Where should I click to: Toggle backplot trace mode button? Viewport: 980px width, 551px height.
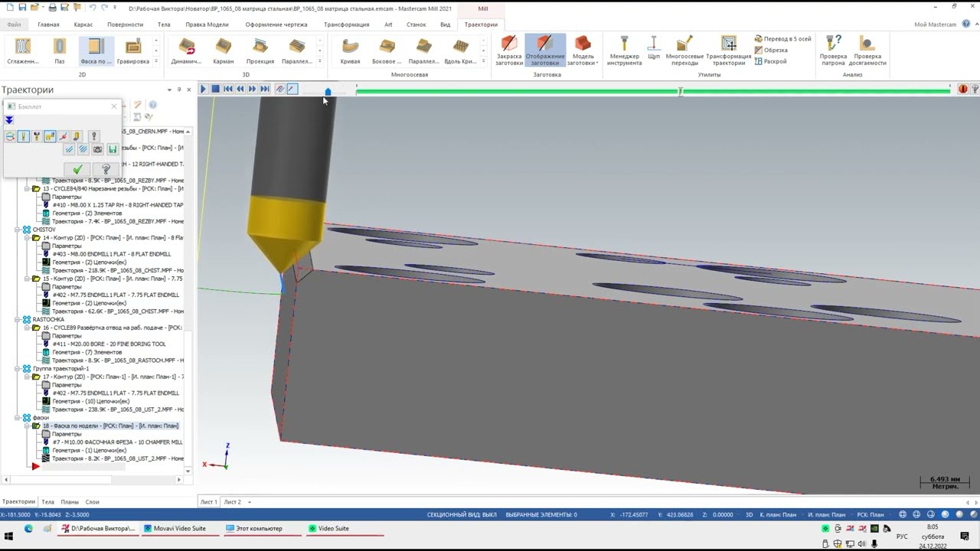[280, 90]
